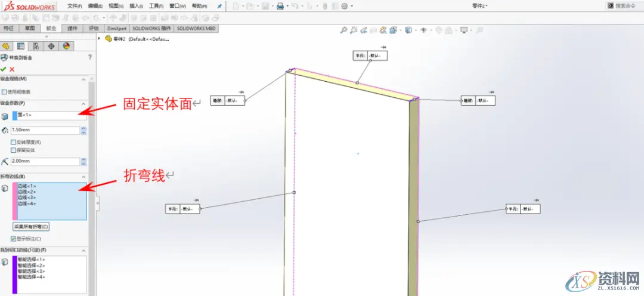Open the Options gear dropdown arrow
The width and height of the screenshot is (644, 296).
coord(352,6)
